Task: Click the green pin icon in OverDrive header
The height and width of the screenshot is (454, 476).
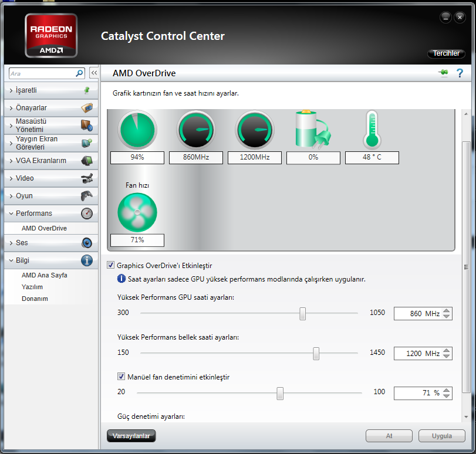Action: 443,73
